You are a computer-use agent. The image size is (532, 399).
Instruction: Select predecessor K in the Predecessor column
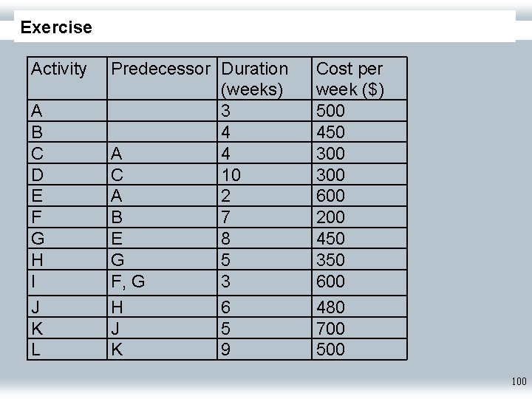[x=116, y=349]
